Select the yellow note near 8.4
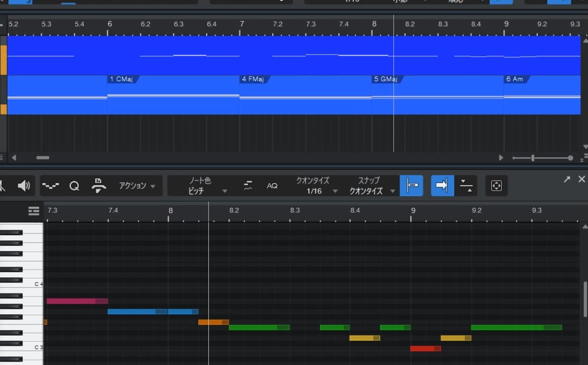Viewport: 588px width, 365px height. coord(364,338)
